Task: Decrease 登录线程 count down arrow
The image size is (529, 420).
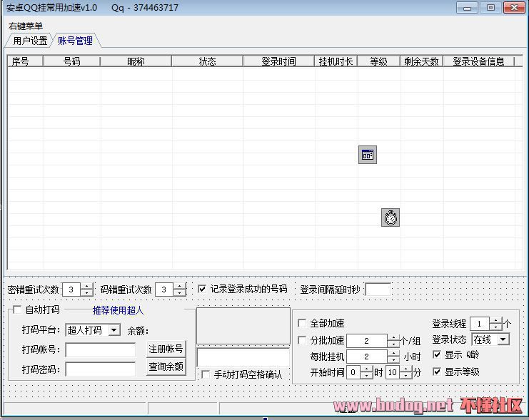Action: point(495,327)
